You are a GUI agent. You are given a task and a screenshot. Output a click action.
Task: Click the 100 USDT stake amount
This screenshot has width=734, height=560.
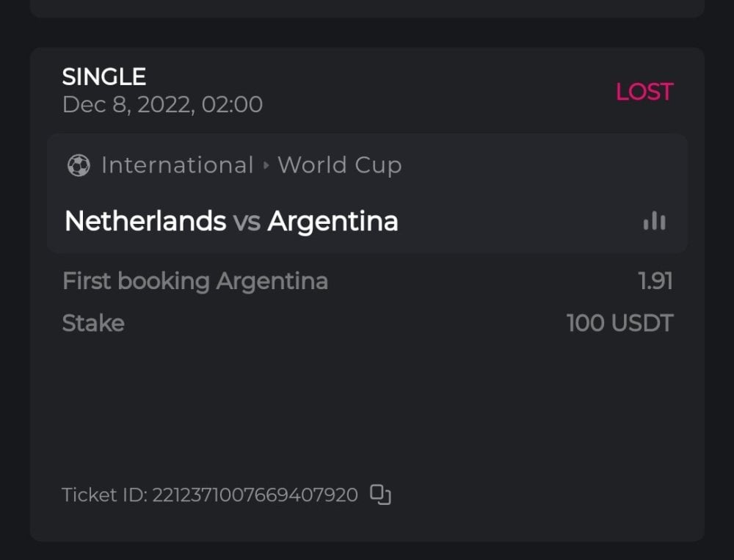point(619,324)
